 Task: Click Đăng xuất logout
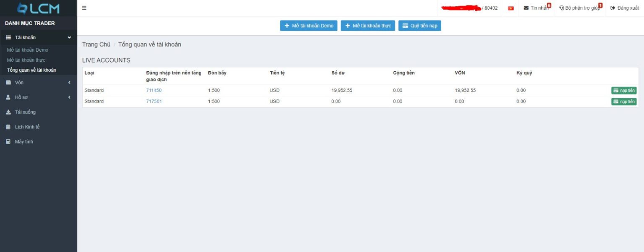click(625, 8)
